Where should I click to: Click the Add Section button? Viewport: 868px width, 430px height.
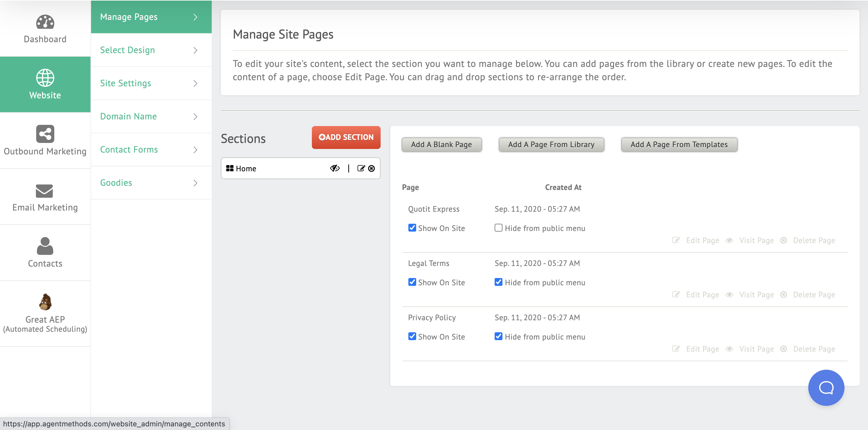346,137
